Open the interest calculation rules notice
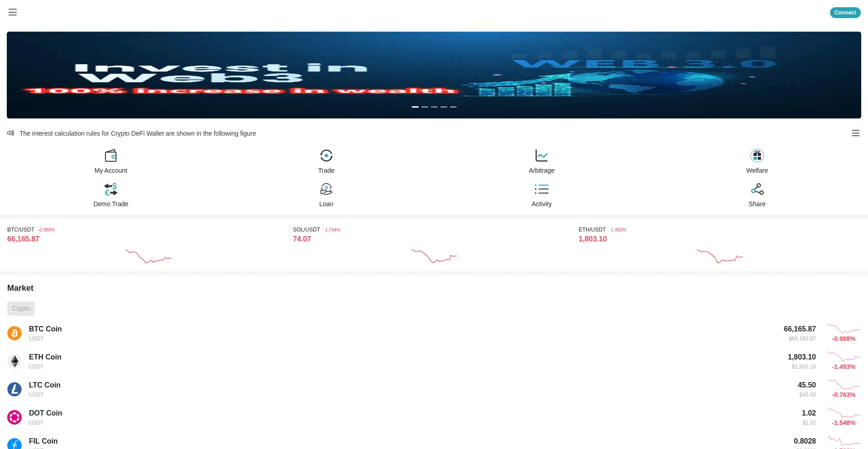The image size is (868, 449). pyautogui.click(x=137, y=133)
